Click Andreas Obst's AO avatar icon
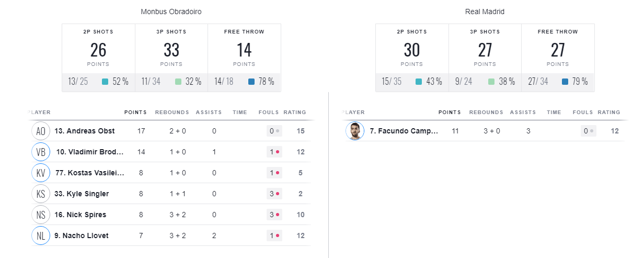This screenshot has width=644, height=258. point(41,131)
